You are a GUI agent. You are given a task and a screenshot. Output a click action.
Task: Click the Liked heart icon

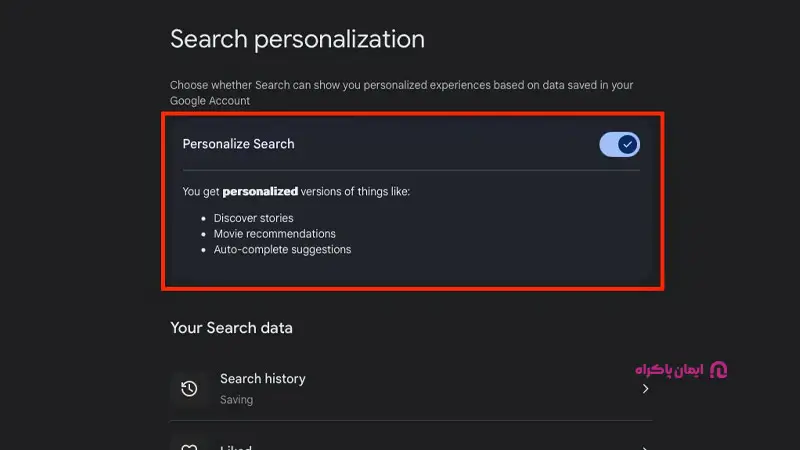(188, 447)
